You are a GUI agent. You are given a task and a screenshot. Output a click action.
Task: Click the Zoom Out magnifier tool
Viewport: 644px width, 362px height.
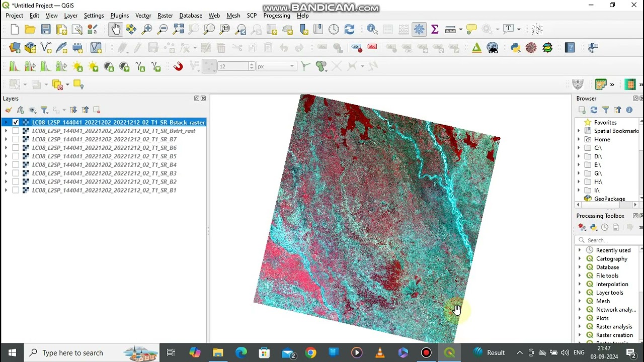pos(163,29)
